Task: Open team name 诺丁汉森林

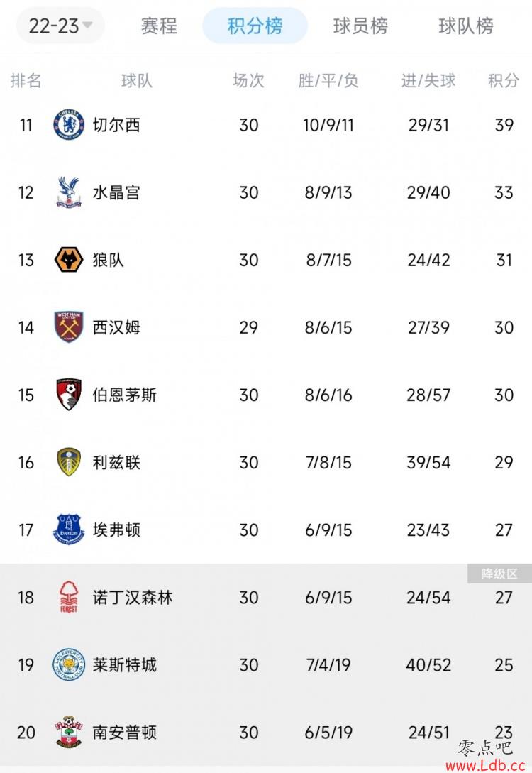Action: click(x=133, y=598)
